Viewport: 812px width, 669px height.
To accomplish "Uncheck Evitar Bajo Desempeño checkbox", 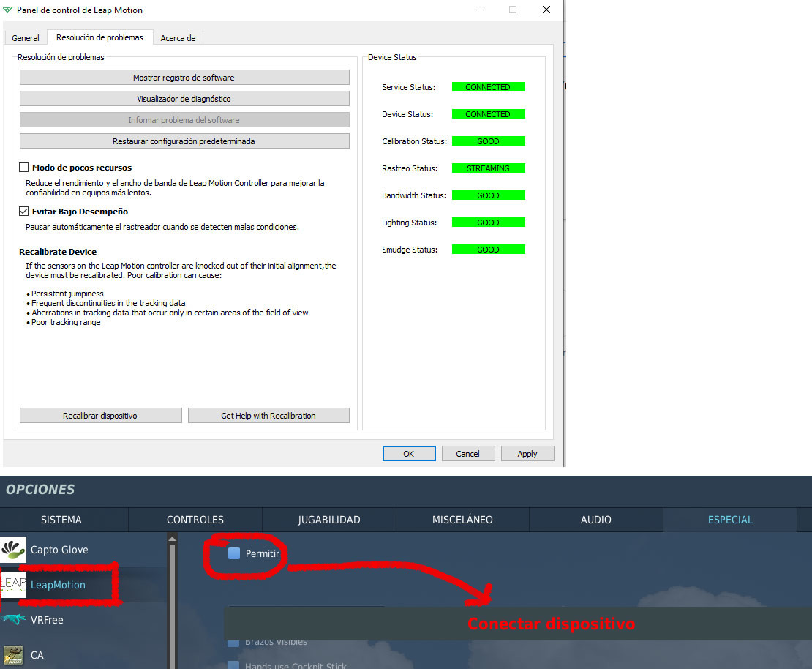I will pos(24,212).
